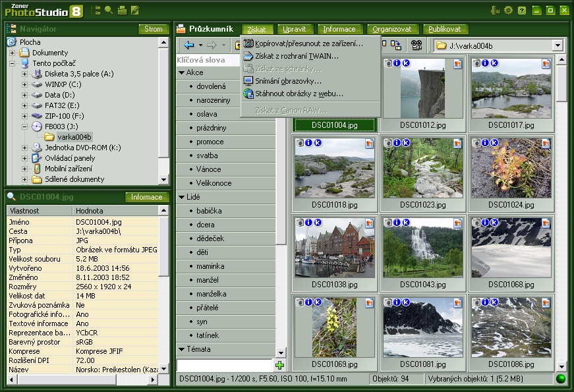Click the keyword K badge on DSC01012.jpg
The height and width of the screenshot is (392, 574).
click(406, 63)
